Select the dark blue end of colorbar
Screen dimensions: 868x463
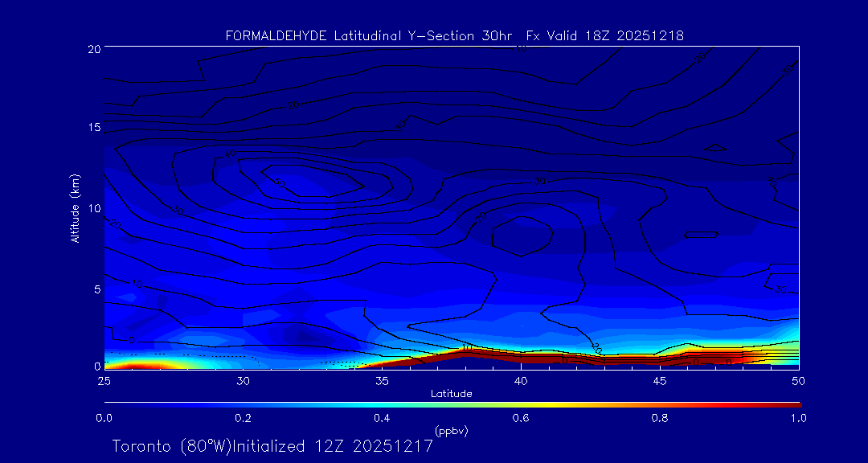108,404
